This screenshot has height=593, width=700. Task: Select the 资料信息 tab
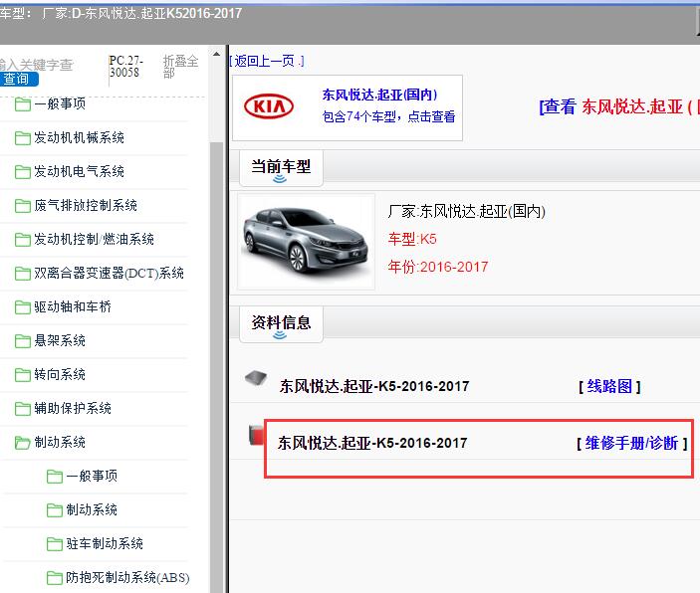click(281, 323)
